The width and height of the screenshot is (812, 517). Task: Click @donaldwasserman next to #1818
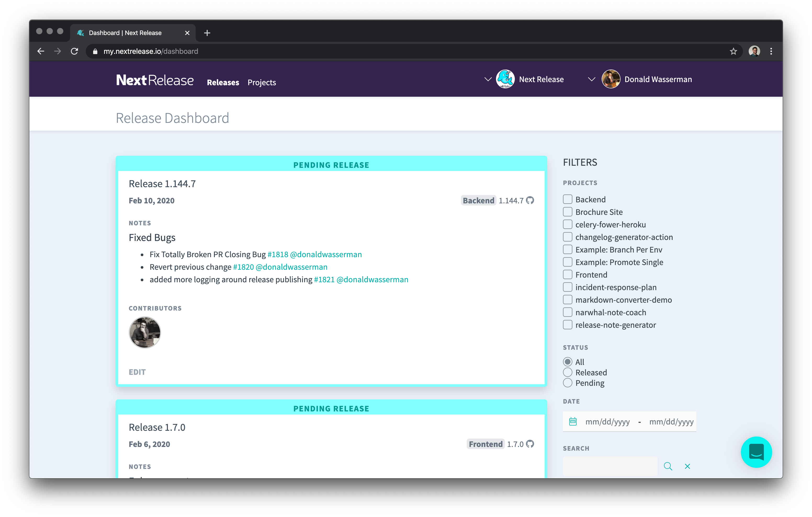(x=326, y=255)
